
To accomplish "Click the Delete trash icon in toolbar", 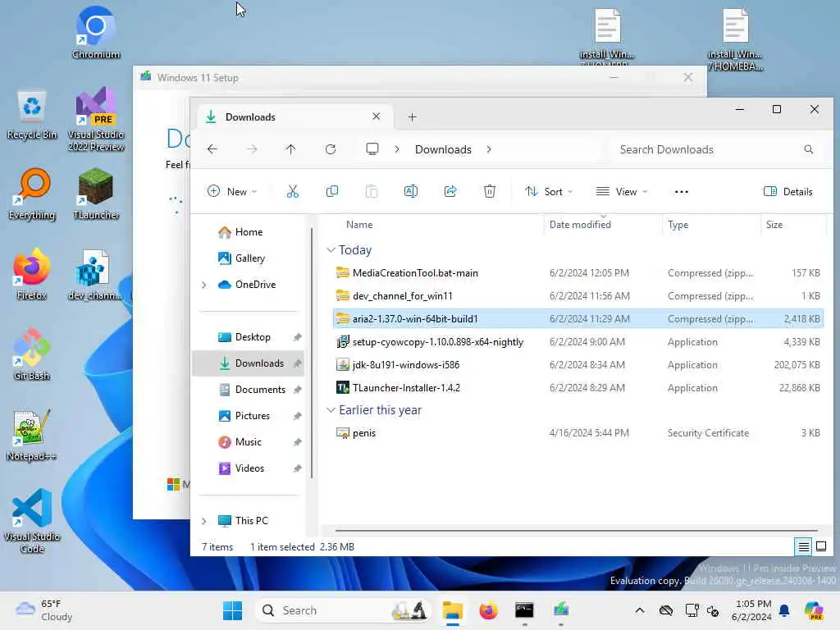I will (490, 191).
